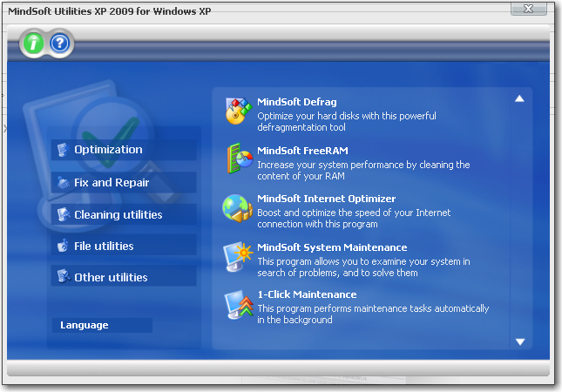Click the MindSoft Defrag disk icon
562x392 pixels.
(239, 112)
